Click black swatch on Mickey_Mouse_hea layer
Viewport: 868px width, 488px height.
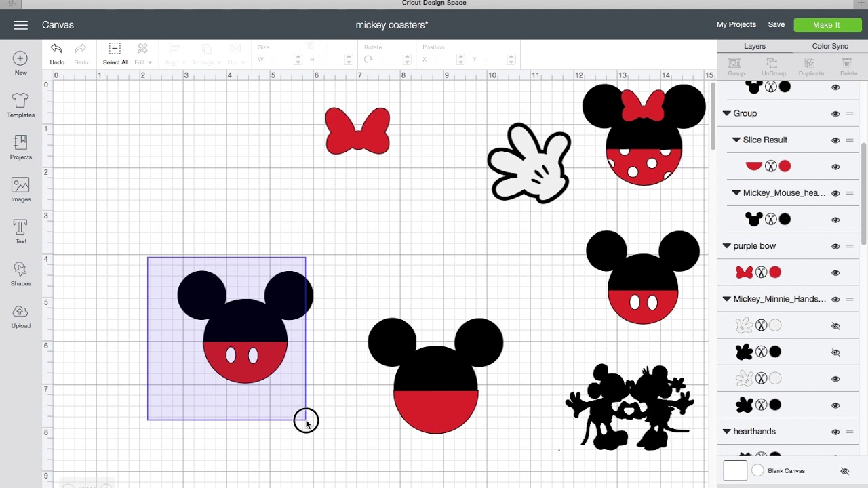785,219
